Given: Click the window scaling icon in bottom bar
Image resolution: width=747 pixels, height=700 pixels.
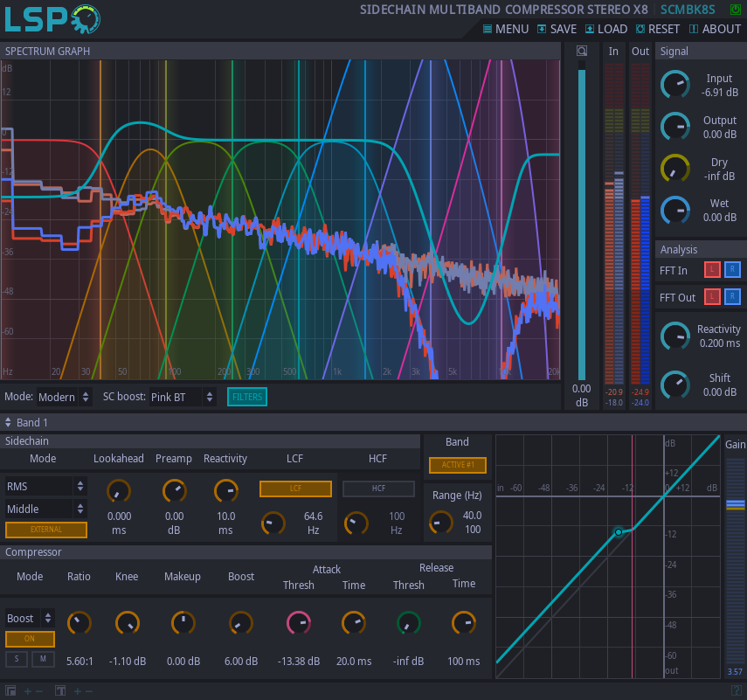Looking at the screenshot, I should 10,690.
